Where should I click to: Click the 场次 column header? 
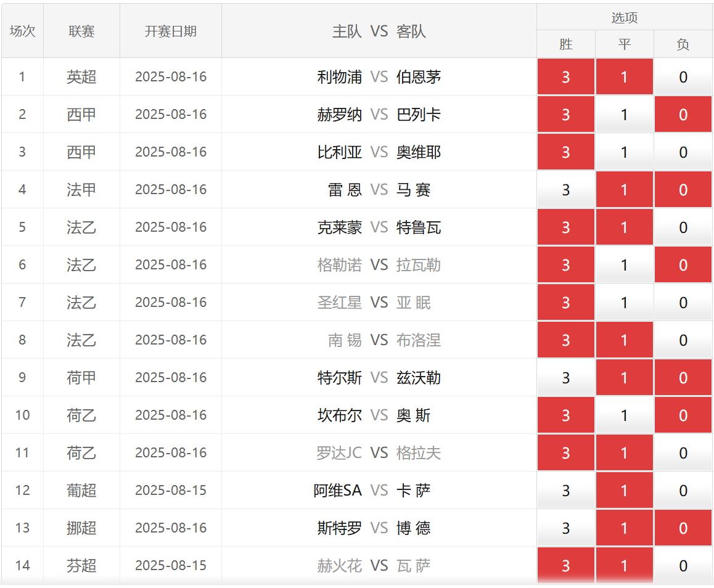tap(22, 31)
